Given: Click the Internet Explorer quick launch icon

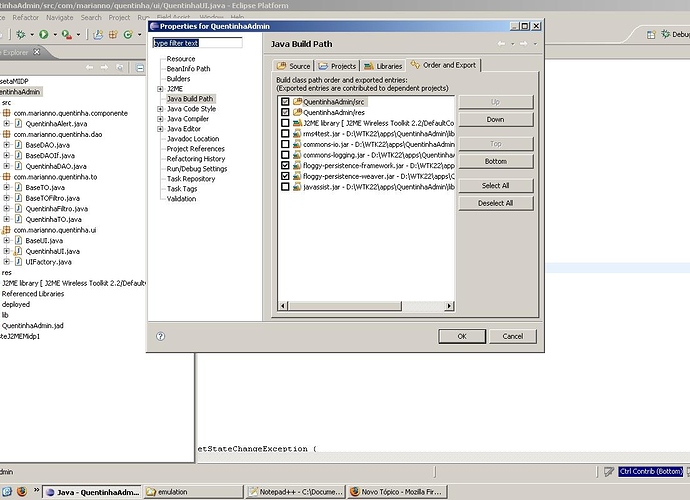Looking at the screenshot, I should point(7,491).
